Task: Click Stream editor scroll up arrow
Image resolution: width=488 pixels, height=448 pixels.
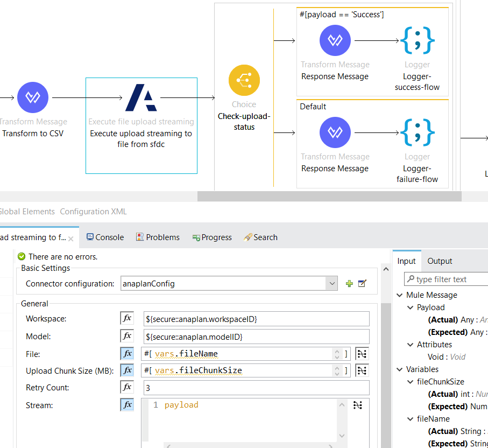Action: click(x=342, y=405)
